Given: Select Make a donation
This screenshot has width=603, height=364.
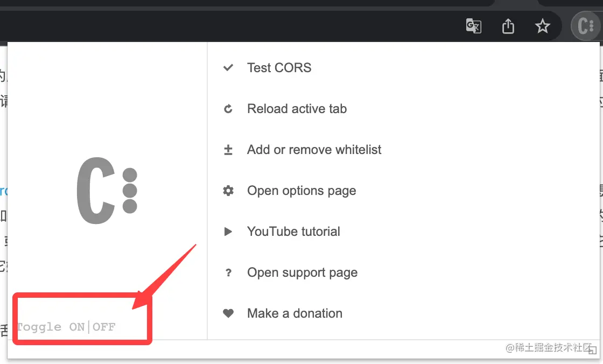Looking at the screenshot, I should pos(295,313).
